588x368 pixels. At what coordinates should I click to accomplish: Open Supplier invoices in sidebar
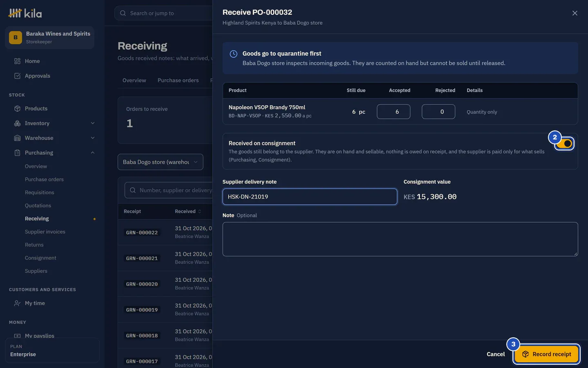(45, 231)
